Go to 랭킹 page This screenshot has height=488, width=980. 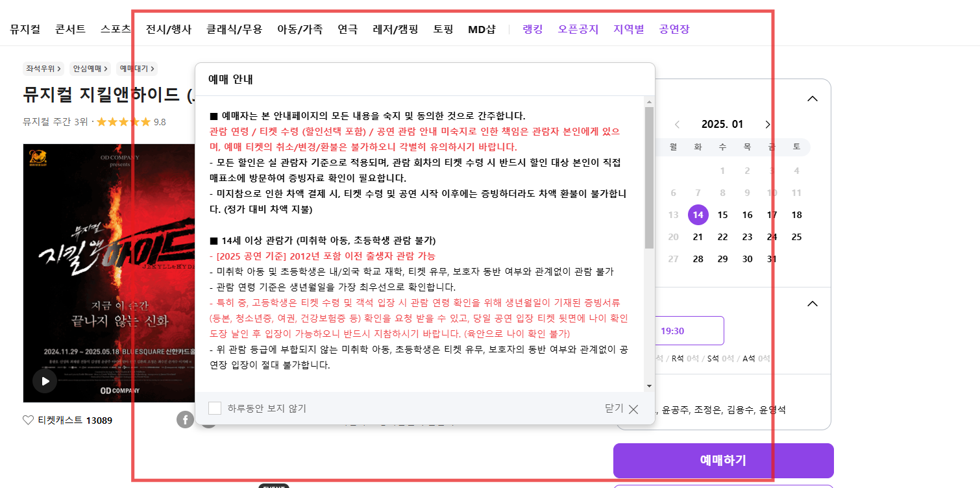(x=533, y=29)
